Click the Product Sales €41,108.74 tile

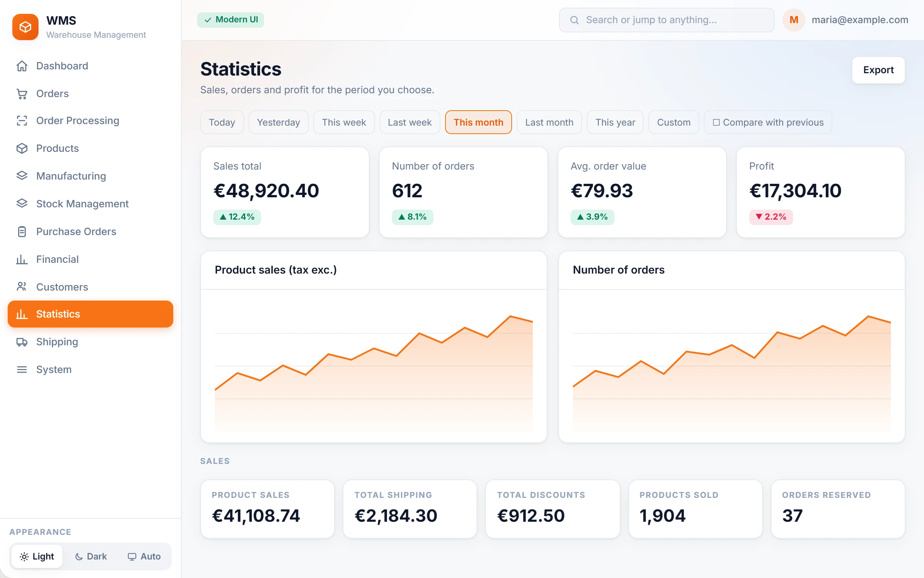coord(268,509)
